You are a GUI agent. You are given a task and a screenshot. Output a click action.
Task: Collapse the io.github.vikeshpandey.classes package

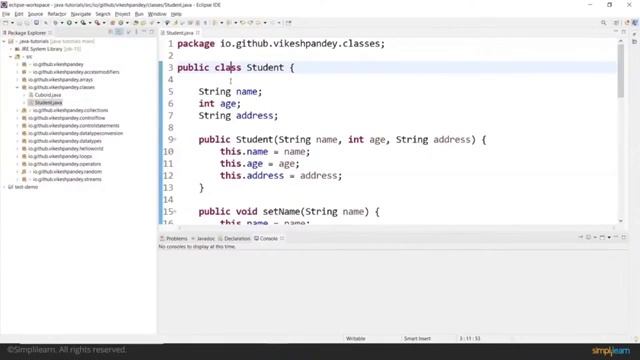click(x=17, y=87)
